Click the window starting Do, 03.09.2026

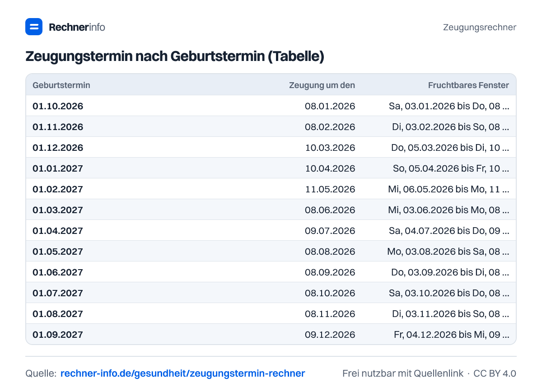click(450, 272)
